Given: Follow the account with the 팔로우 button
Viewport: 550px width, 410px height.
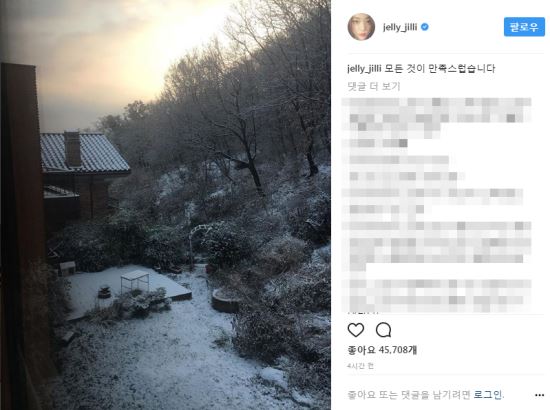Looking at the screenshot, I should (524, 27).
